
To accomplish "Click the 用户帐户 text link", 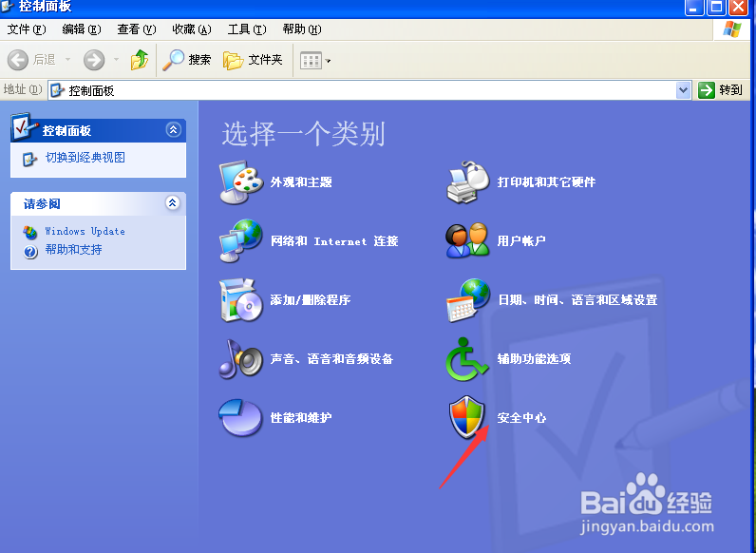I will point(521,240).
